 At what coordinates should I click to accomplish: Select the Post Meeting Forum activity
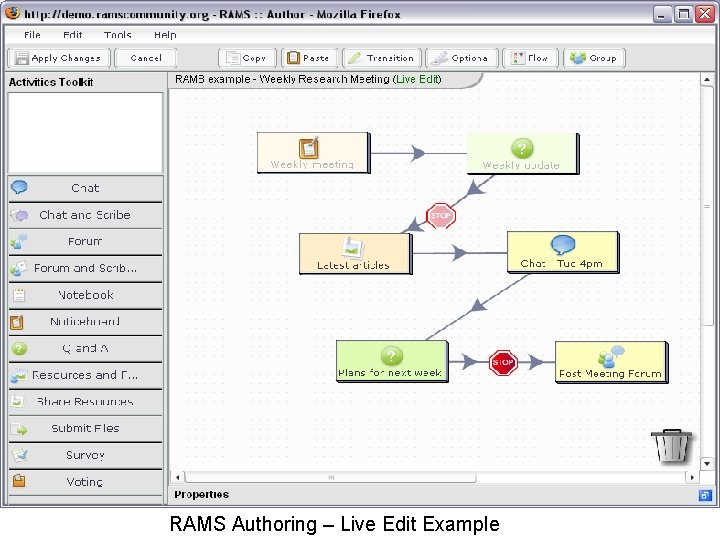pos(612,362)
